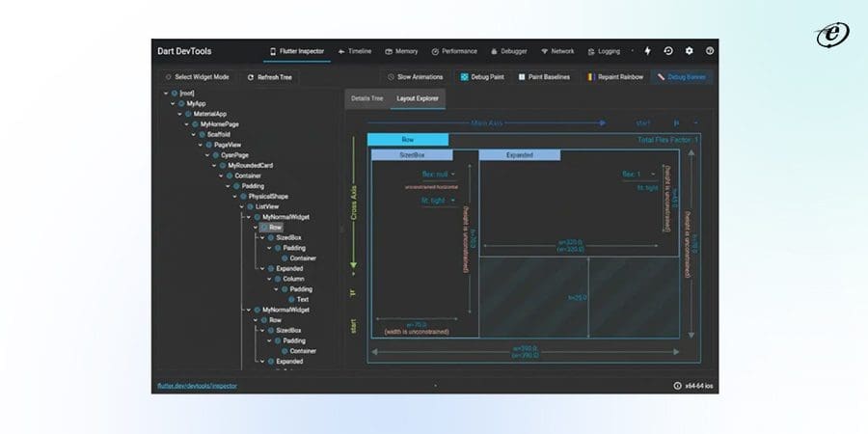Viewport: 868px width, 434px height.
Task: Toggle Select Widget Mode
Action: coord(197,77)
